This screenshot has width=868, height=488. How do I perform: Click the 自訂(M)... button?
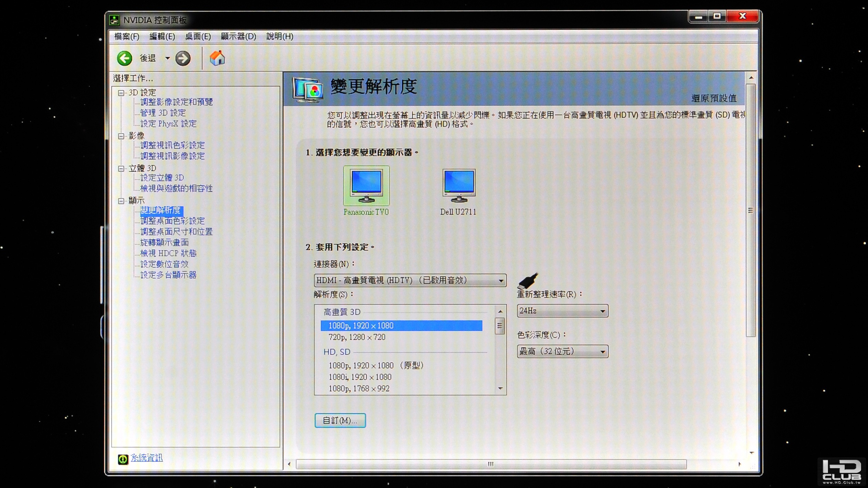pos(340,420)
